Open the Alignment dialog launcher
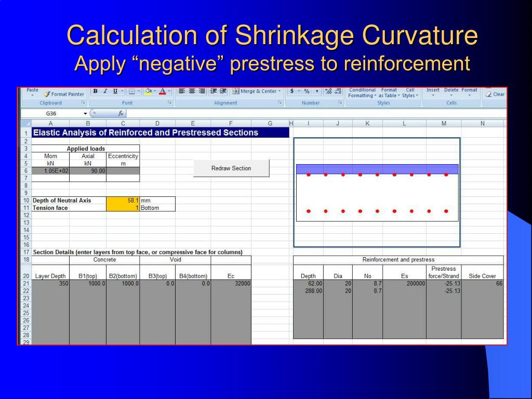 [x=280, y=102]
